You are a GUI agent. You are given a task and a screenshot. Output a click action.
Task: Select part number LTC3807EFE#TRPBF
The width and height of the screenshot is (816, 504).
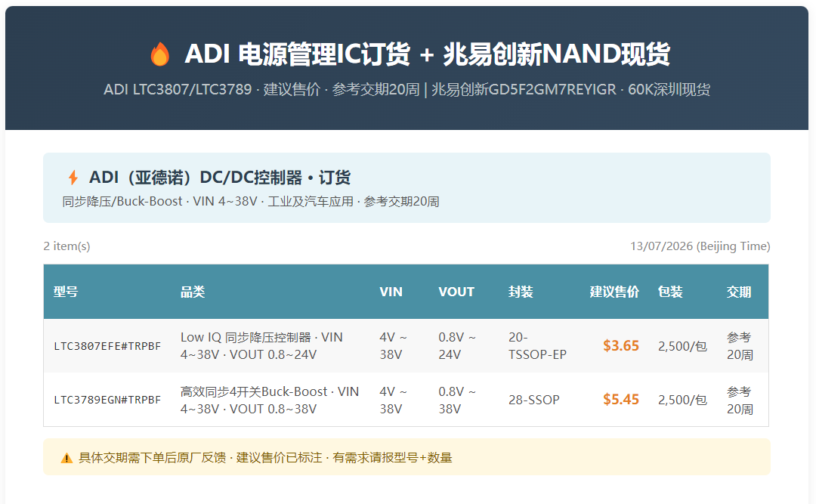[x=108, y=346]
